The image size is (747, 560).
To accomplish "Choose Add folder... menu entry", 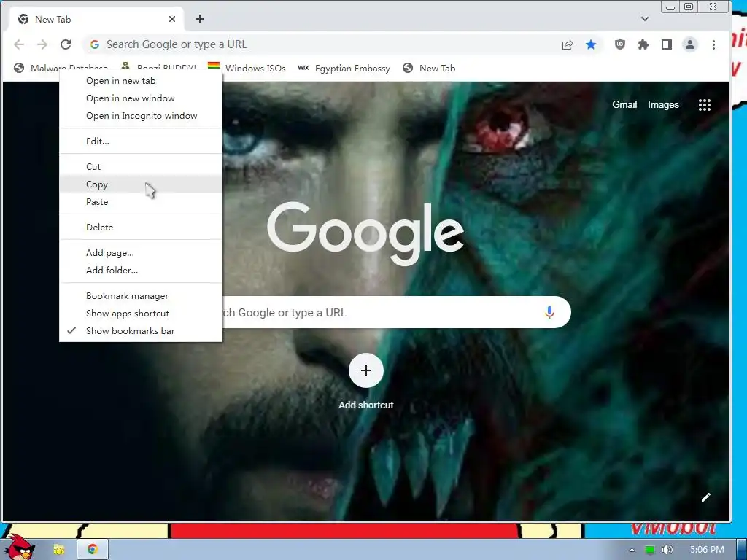I will tap(141, 271).
